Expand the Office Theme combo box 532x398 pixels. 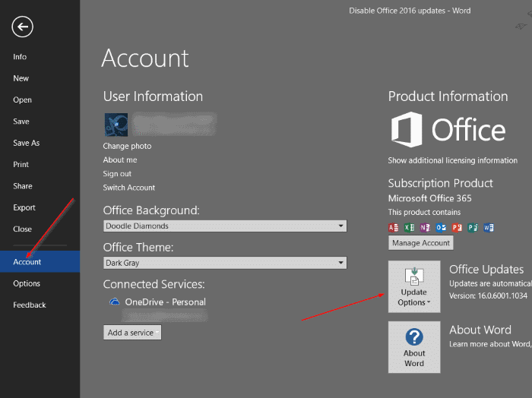[225, 263]
